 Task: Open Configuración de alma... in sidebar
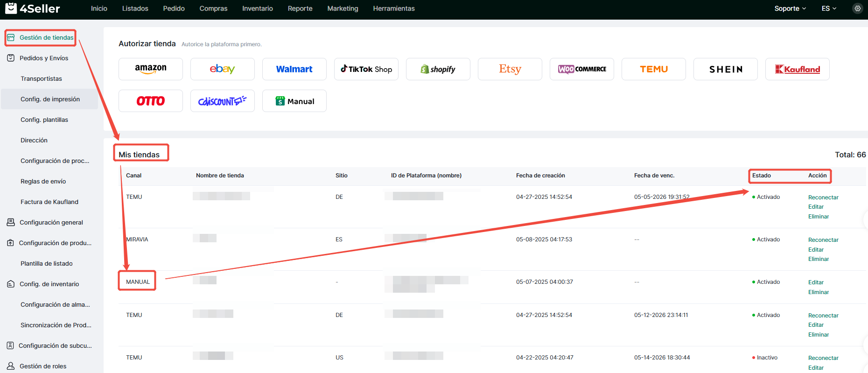(55, 304)
